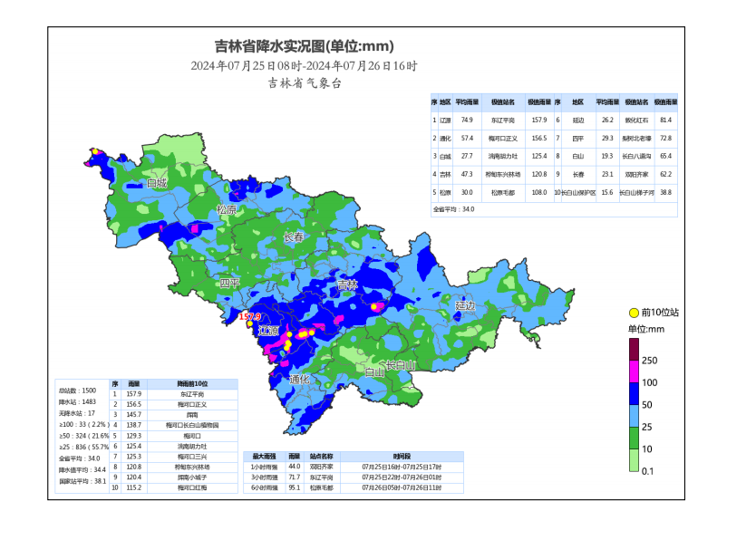The width and height of the screenshot is (756, 540).
Task: Click the 全省平均：34.0 row in upper table
Action: [454, 209]
